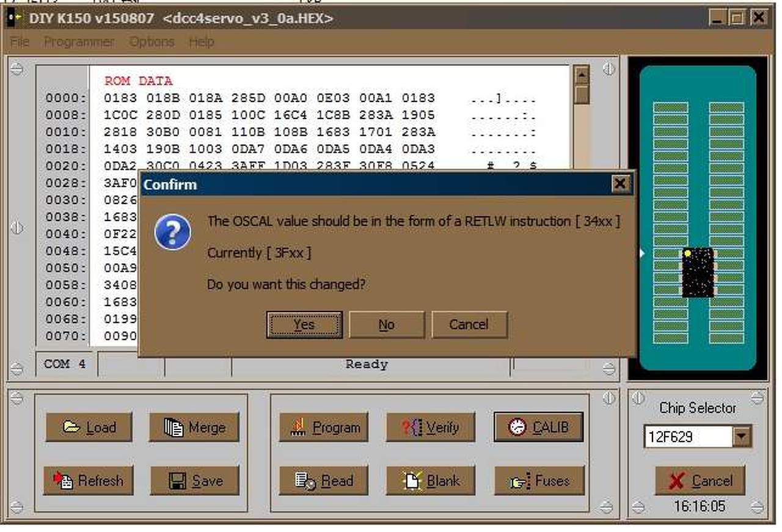Viewport: 782px width, 532px height.
Task: Click the ROM data scrollbar thumb
Action: tap(581, 94)
